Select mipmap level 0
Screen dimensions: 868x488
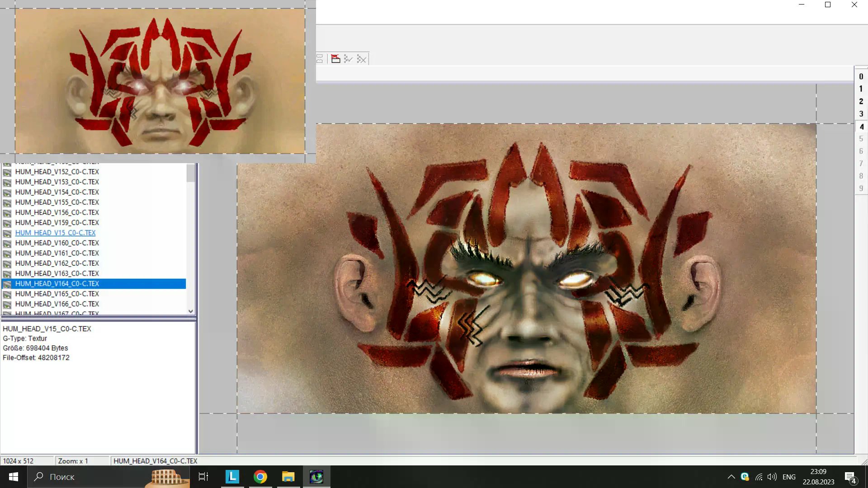click(x=861, y=76)
